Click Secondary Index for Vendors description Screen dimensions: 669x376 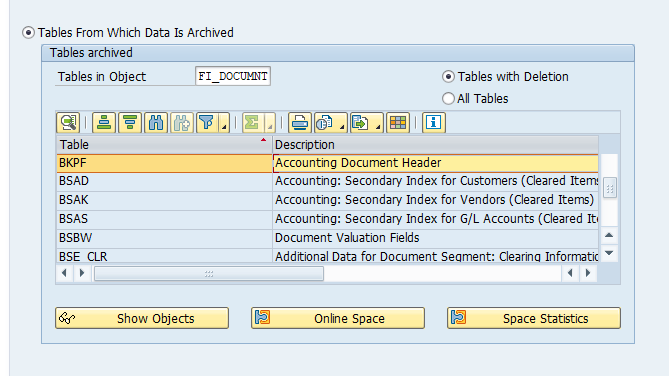click(x=434, y=200)
